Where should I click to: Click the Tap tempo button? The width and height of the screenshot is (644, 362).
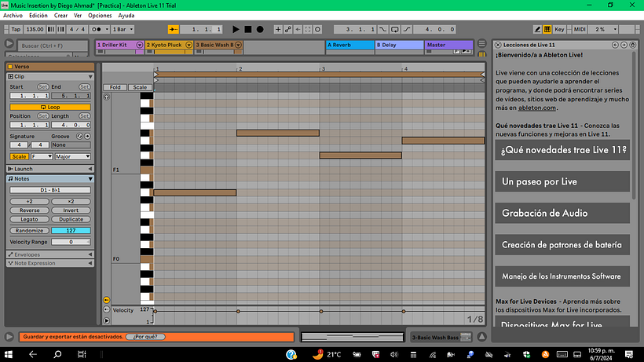(x=16, y=29)
